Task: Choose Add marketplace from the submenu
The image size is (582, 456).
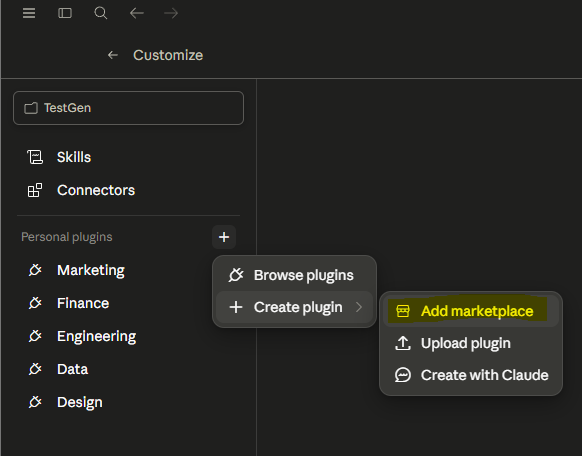Action: pos(471,311)
